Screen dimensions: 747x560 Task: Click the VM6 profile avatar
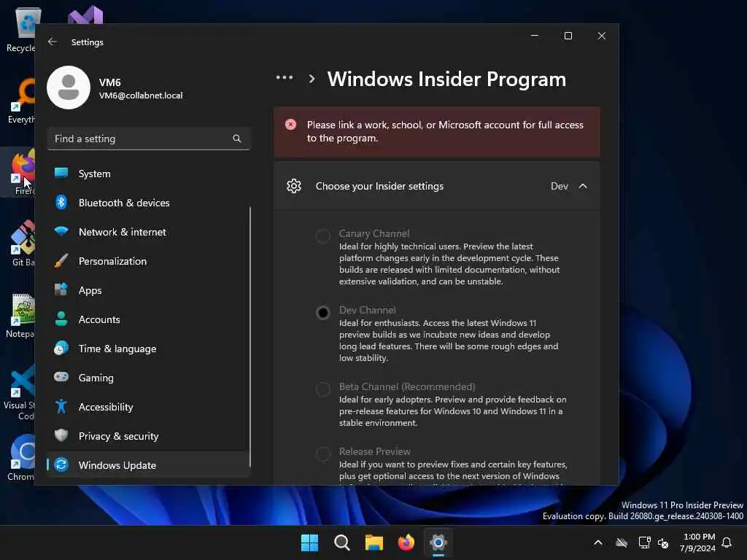69,87
